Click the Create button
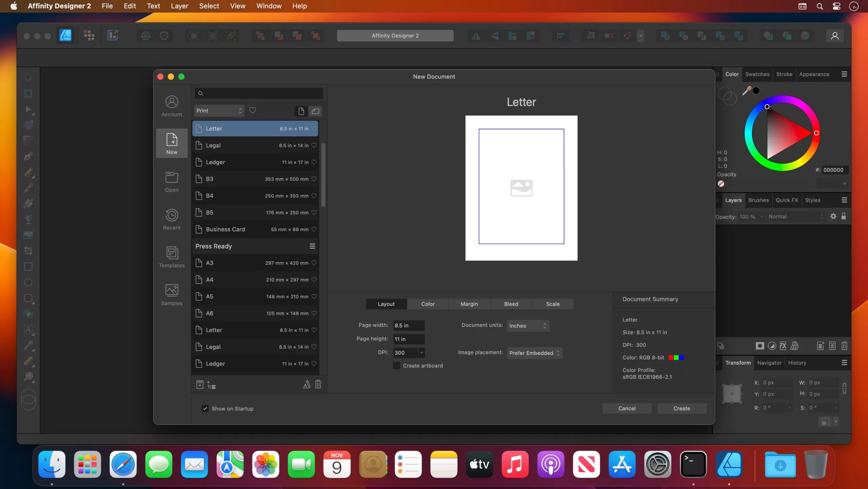 pyautogui.click(x=682, y=408)
